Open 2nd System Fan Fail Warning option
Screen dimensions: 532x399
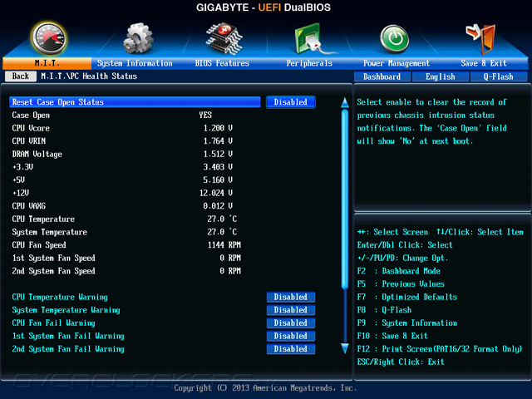pos(291,349)
